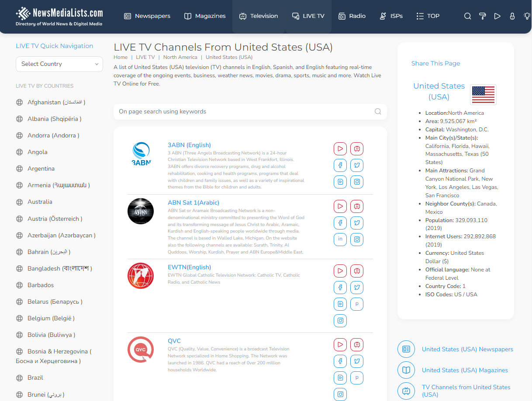The image size is (532, 401).
Task: Open the TOP menu
Action: pyautogui.click(x=428, y=16)
